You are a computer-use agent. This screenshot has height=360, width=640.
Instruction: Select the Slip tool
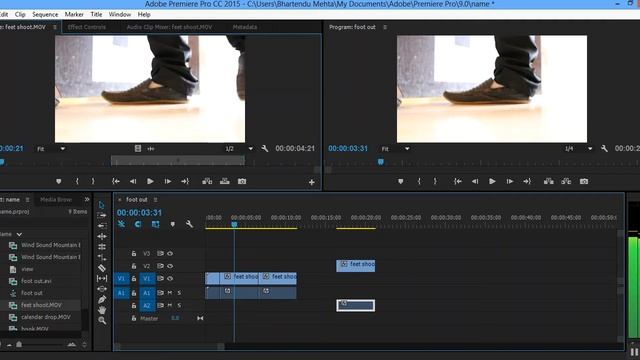tap(102, 278)
